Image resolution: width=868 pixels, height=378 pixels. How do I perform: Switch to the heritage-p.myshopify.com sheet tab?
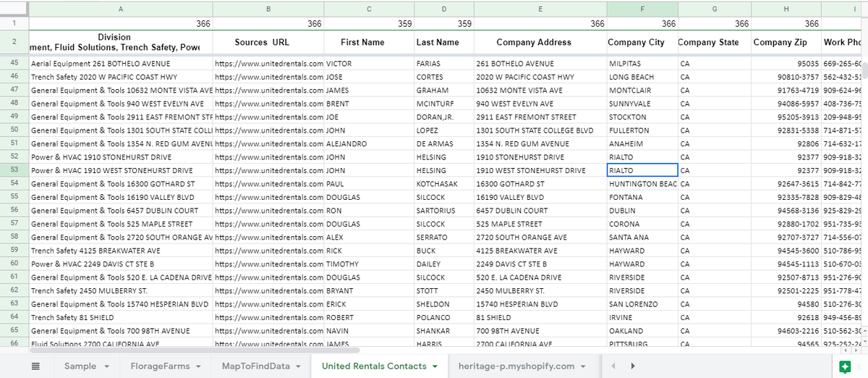[516, 366]
